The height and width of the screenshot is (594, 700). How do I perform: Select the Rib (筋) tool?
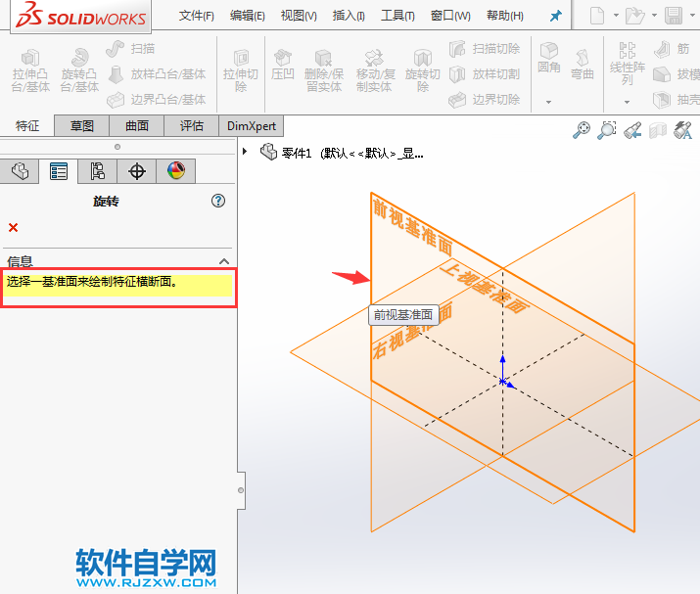click(672, 49)
